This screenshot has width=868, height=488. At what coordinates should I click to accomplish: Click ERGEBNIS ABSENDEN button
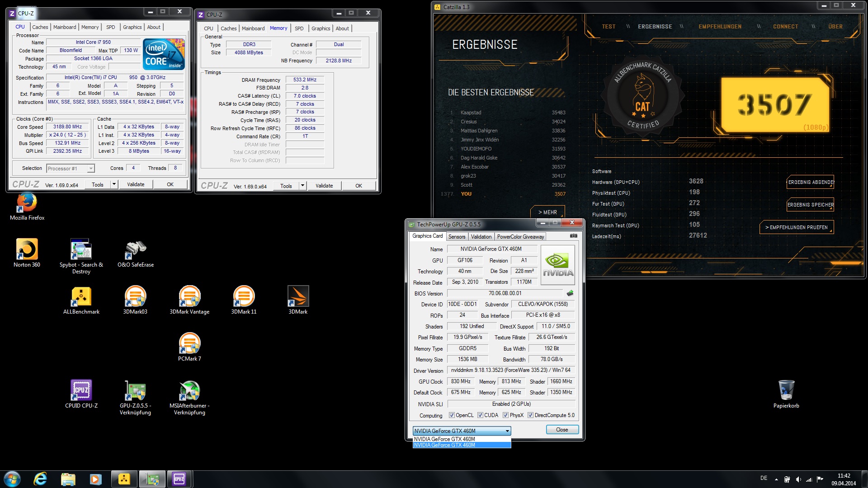point(810,182)
